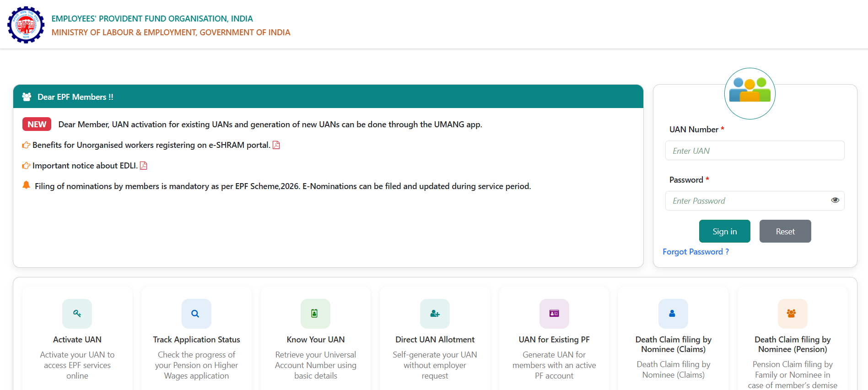The height and width of the screenshot is (390, 868).
Task: Open the e-SHRAM portal PDF icon
Action: tap(276, 145)
